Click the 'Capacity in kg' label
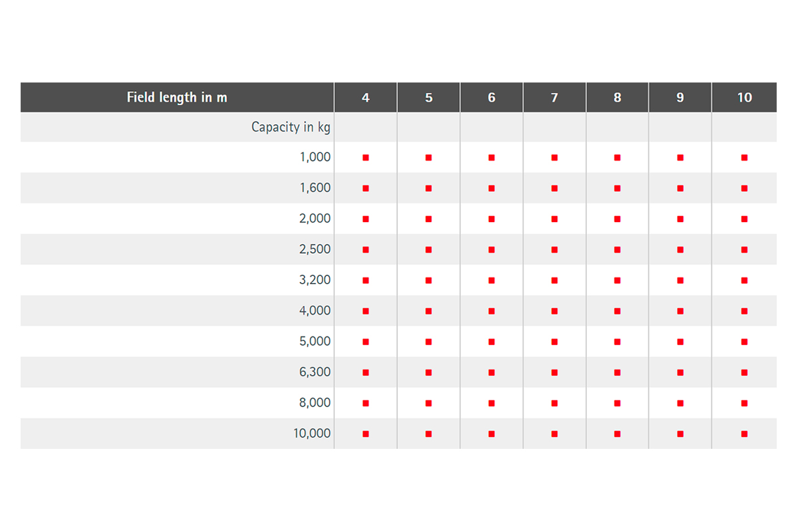Image resolution: width=798 pixels, height=532 pixels. tap(291, 127)
